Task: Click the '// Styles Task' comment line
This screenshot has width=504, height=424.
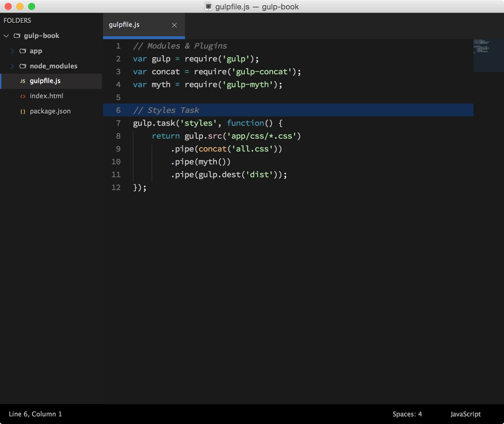Action: point(166,110)
